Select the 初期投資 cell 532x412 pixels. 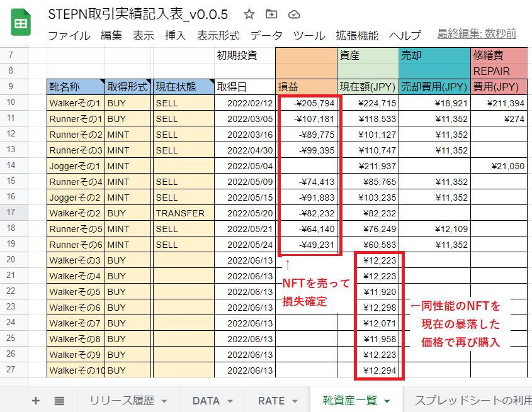[245, 55]
